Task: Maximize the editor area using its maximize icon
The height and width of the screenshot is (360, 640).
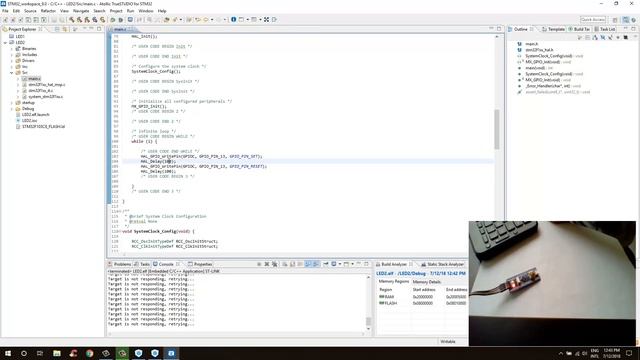Action: [x=499, y=29]
